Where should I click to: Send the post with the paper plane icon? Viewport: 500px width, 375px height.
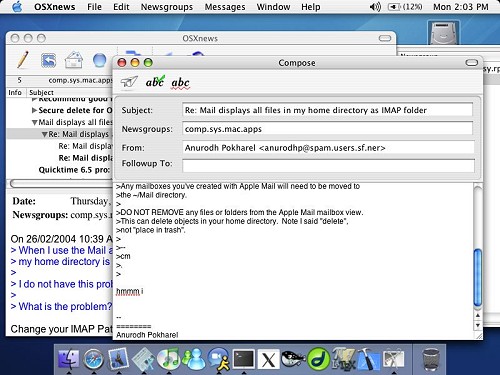click(x=129, y=82)
